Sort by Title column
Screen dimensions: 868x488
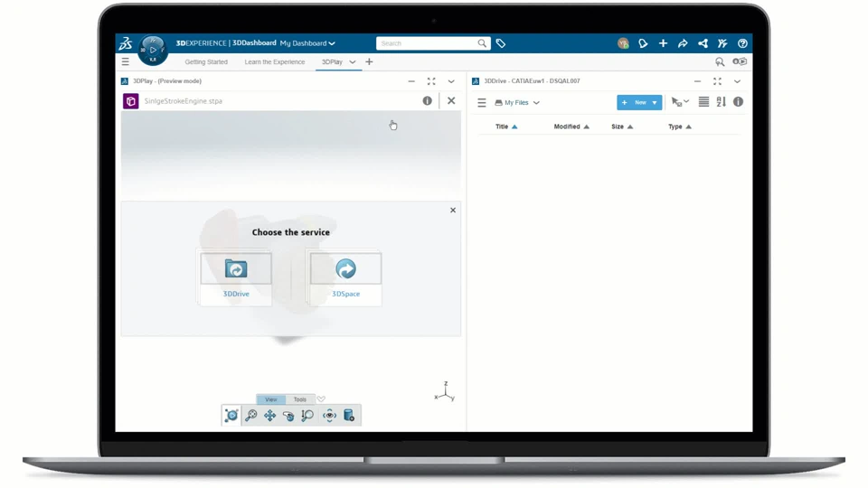pos(506,127)
